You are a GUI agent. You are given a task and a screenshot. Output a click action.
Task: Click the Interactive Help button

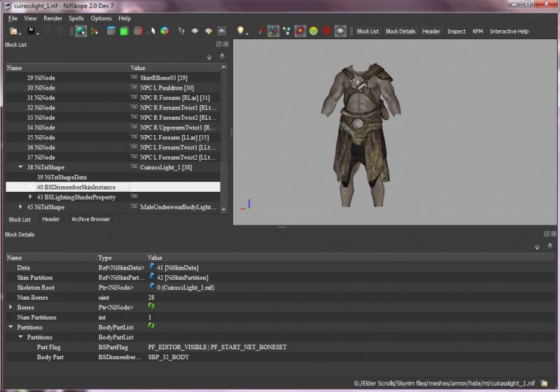(x=509, y=31)
